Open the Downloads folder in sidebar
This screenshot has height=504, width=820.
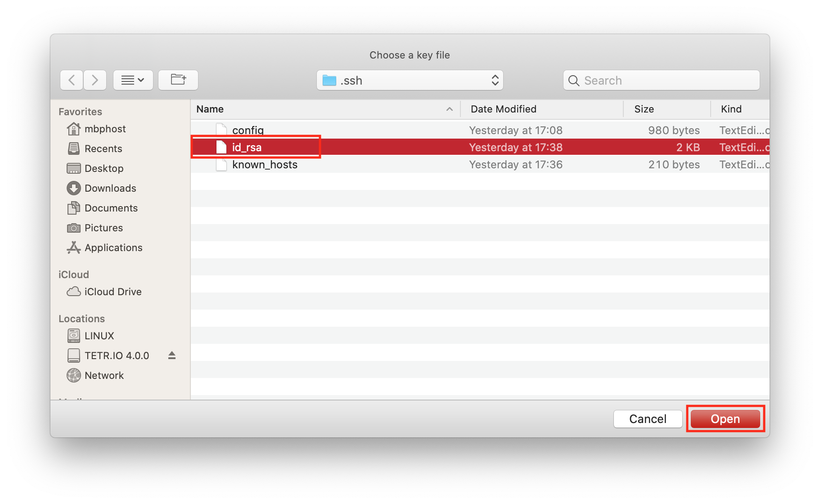pos(110,188)
